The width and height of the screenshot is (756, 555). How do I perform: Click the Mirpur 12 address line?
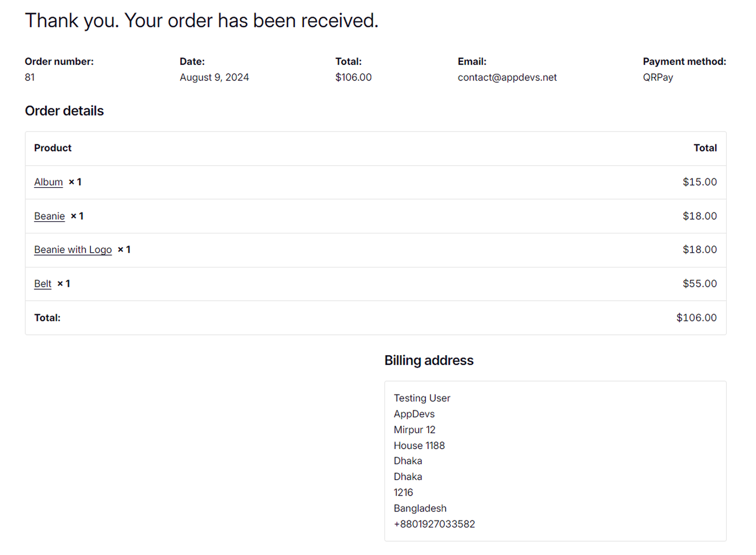pos(414,429)
